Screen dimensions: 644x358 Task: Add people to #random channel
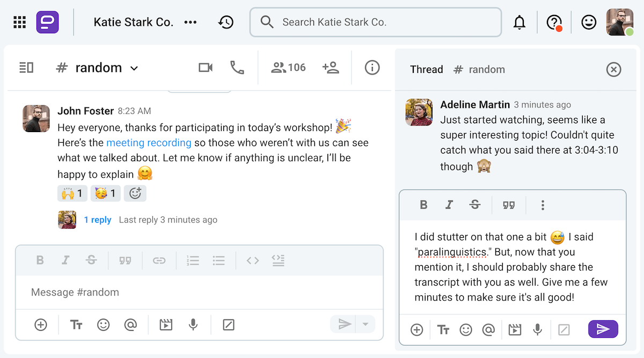coord(331,67)
